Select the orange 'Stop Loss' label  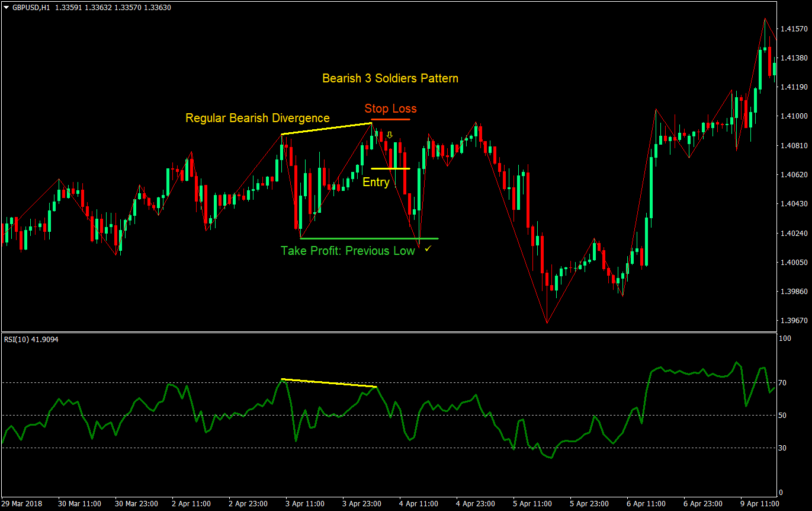[x=390, y=108]
